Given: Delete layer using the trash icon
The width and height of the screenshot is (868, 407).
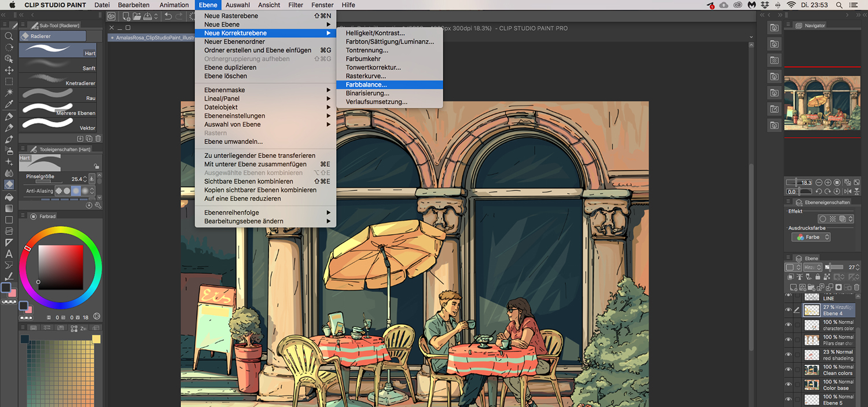Looking at the screenshot, I should [x=856, y=287].
